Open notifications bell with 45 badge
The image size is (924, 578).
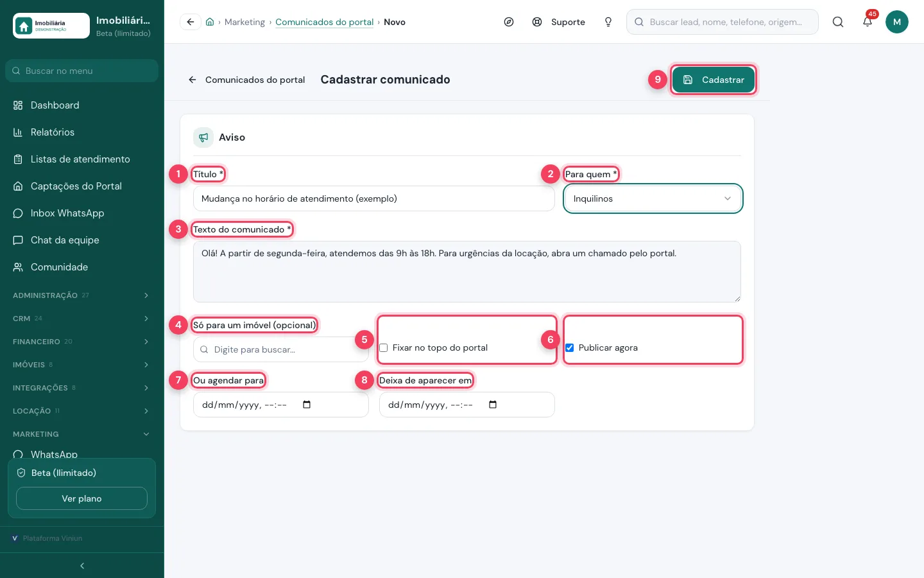pos(868,22)
